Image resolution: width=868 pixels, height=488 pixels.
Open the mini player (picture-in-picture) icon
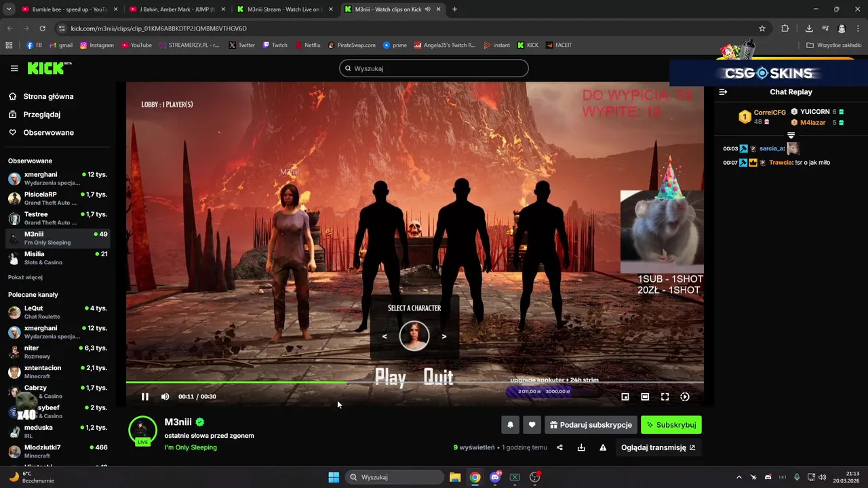[625, 396]
